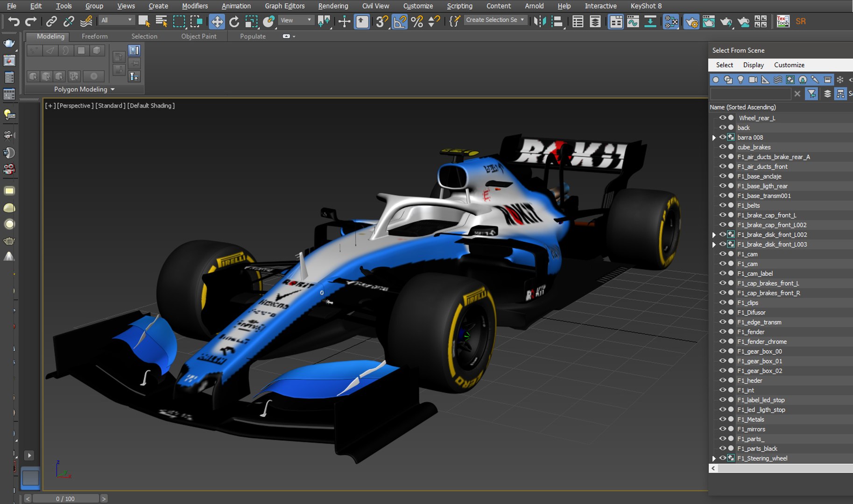Expand F1_brake_disk_front_L002 node
The image size is (853, 504).
tap(714, 235)
